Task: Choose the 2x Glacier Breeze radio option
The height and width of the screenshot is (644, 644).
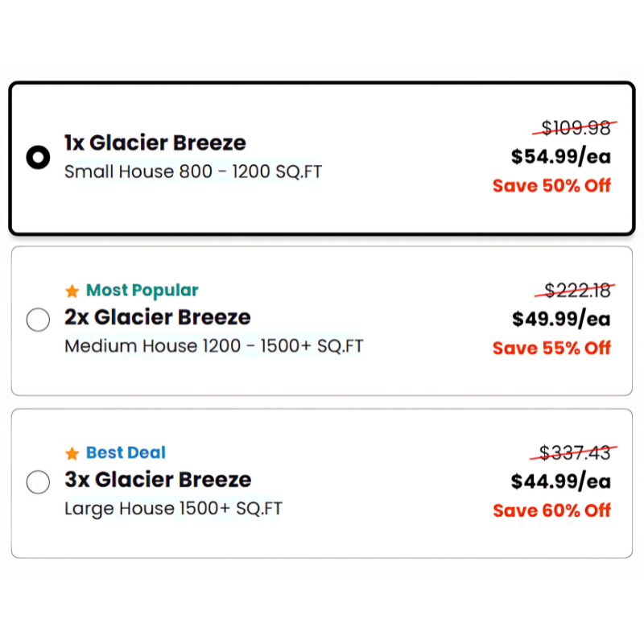Action: pos(38,320)
